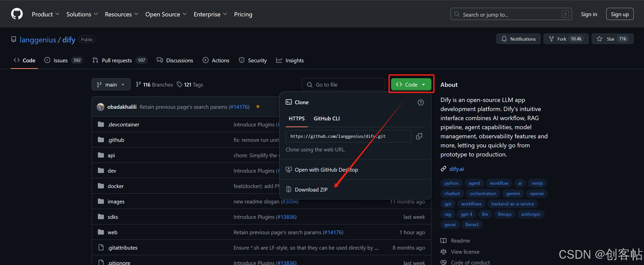Click the Code of conduct icon
Image resolution: width=644 pixels, height=265 pixels.
[443, 262]
